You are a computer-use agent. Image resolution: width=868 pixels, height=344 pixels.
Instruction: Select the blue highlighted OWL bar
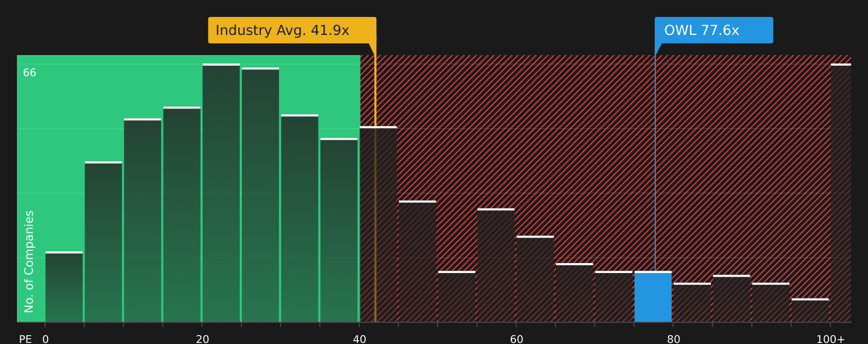(x=653, y=297)
